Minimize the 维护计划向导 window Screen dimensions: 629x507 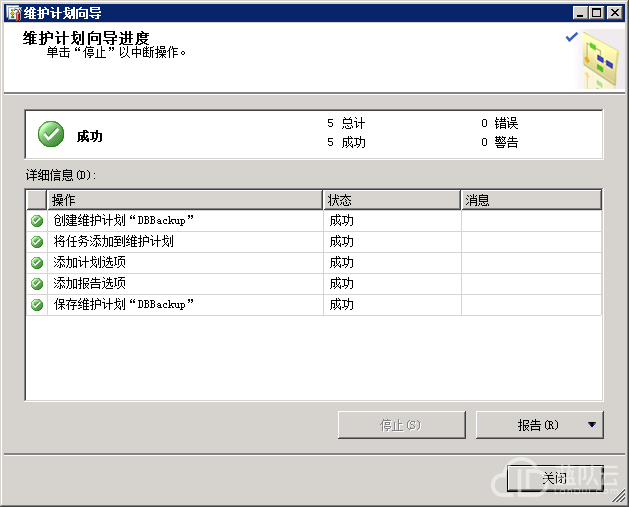[579, 13]
